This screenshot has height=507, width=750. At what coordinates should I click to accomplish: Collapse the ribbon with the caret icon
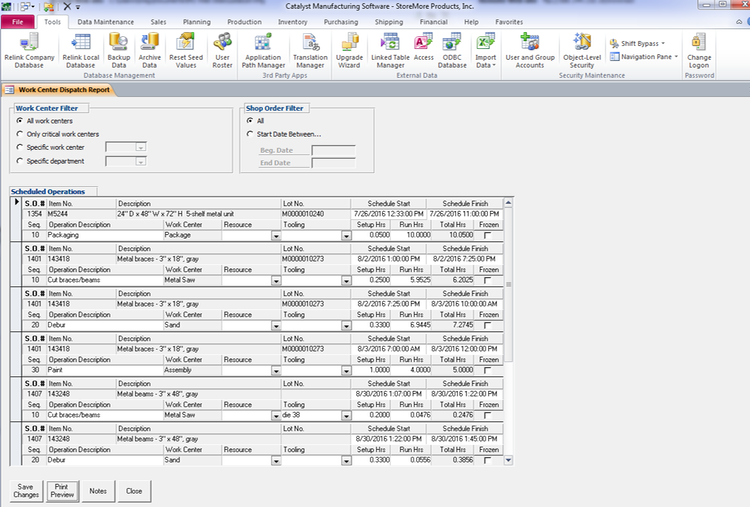coord(739,22)
